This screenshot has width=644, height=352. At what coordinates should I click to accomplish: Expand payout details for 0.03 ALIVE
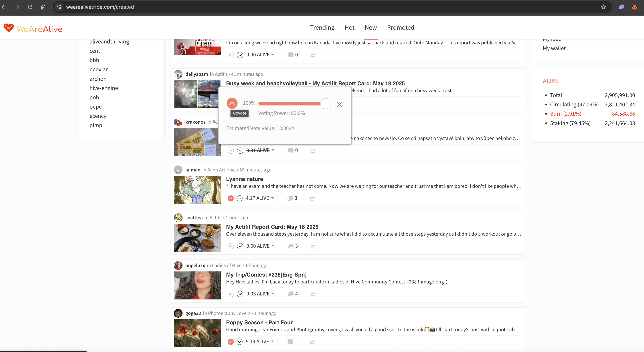click(x=273, y=294)
